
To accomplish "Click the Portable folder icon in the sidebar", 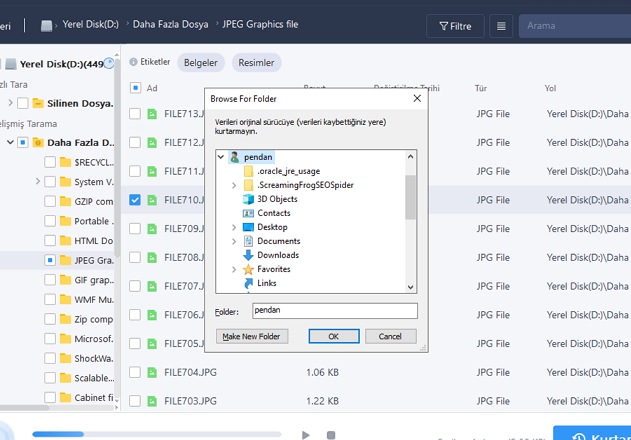I will point(65,221).
